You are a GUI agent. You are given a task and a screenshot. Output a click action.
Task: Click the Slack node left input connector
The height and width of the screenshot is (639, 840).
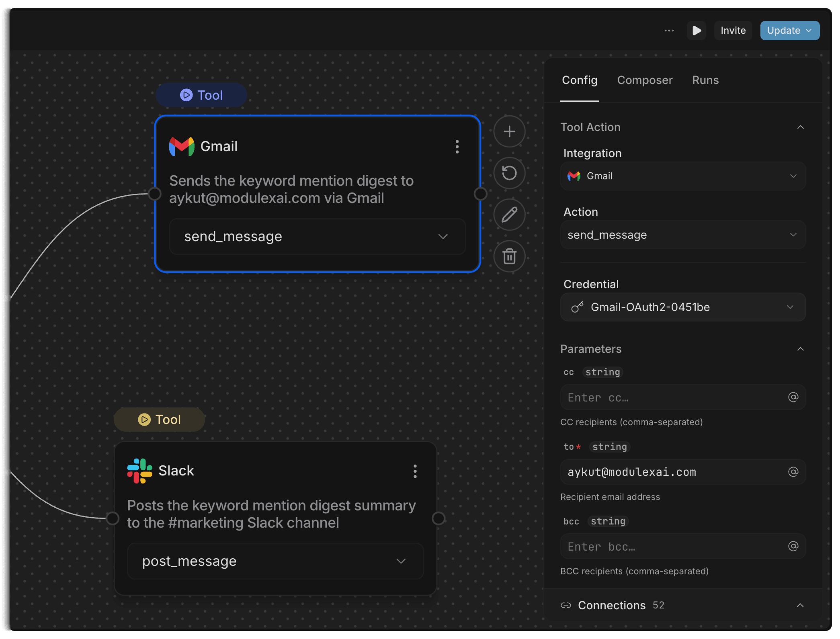pos(113,518)
